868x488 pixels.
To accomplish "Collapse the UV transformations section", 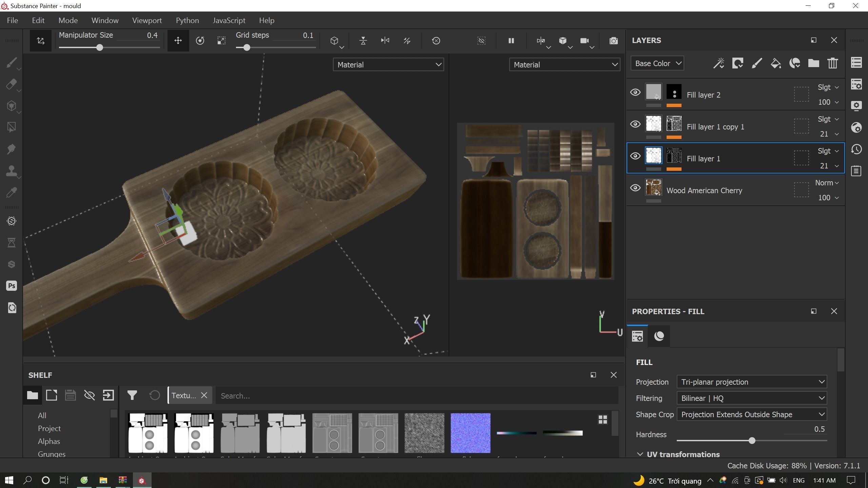I will [640, 454].
